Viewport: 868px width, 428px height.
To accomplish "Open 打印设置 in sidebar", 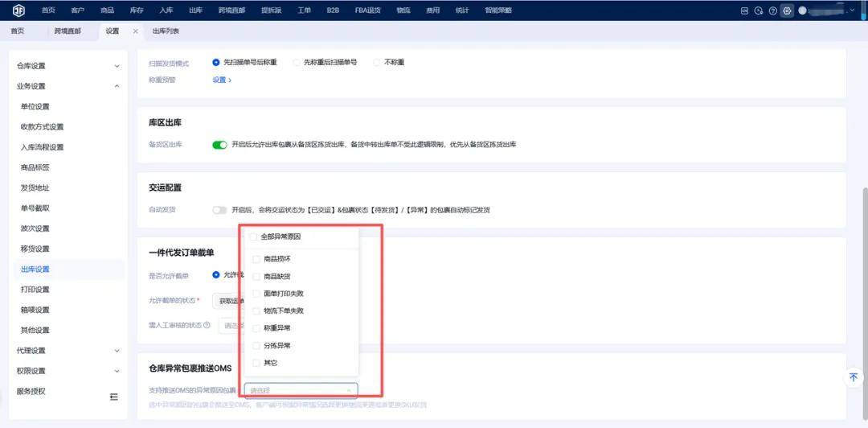I will 35,290.
